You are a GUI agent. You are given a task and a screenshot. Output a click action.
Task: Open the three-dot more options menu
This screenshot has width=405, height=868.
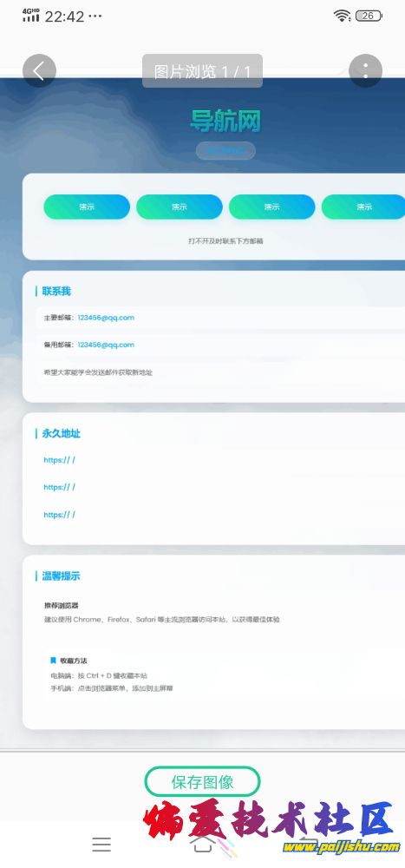point(365,71)
